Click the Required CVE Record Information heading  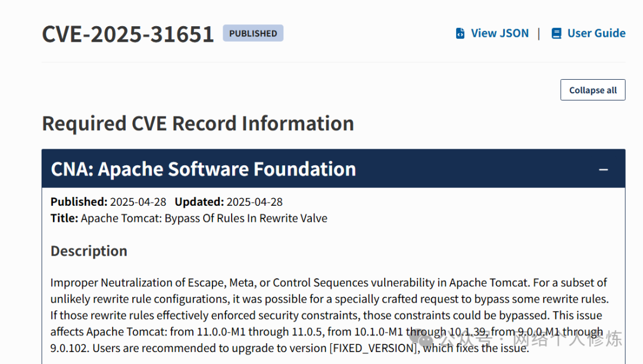(198, 123)
